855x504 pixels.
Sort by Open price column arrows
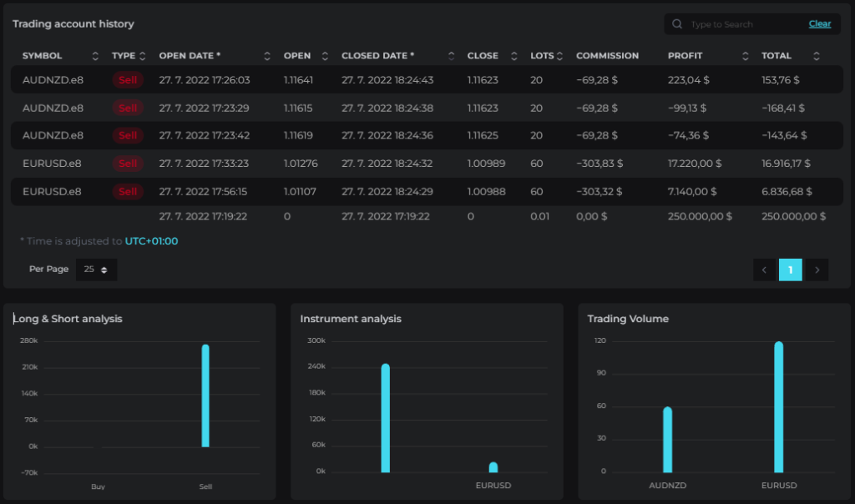click(x=325, y=56)
